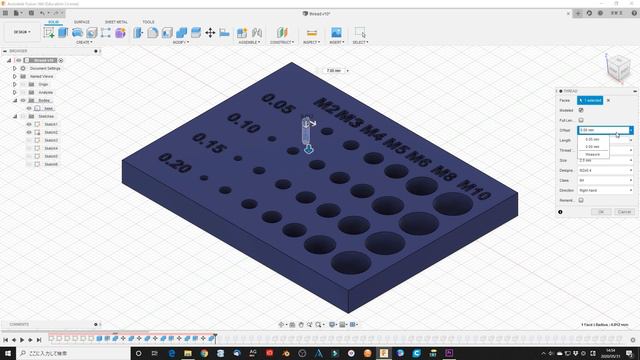Expand the Origin folder node
Screen dimensions: 640x360
[x=15, y=84]
